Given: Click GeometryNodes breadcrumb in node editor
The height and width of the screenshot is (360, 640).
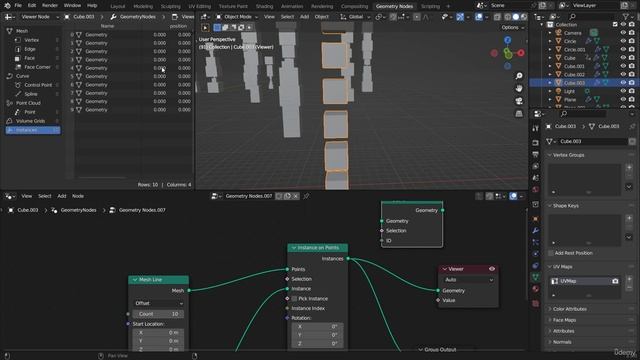Looking at the screenshot, I should [x=78, y=210].
